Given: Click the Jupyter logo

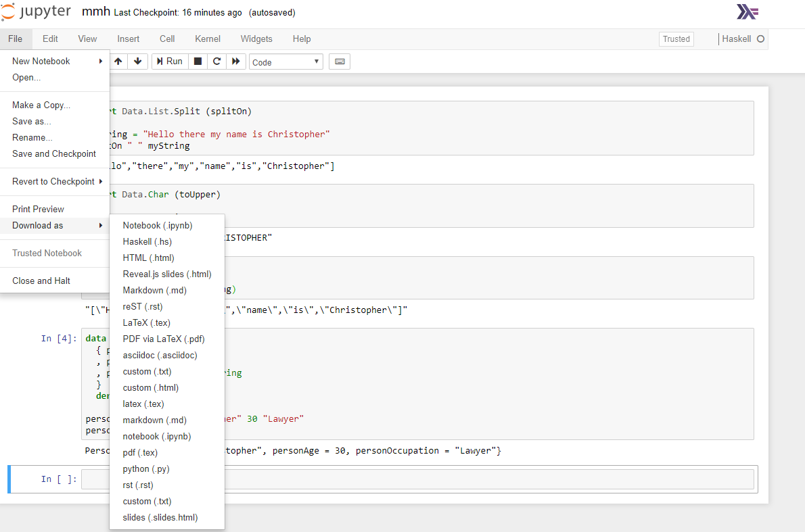Looking at the screenshot, I should point(36,11).
